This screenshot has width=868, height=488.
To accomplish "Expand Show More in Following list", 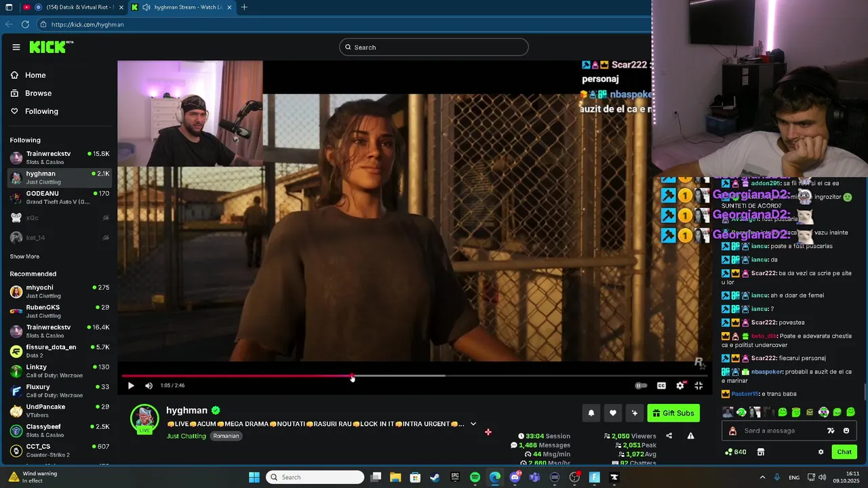I will coord(24,257).
